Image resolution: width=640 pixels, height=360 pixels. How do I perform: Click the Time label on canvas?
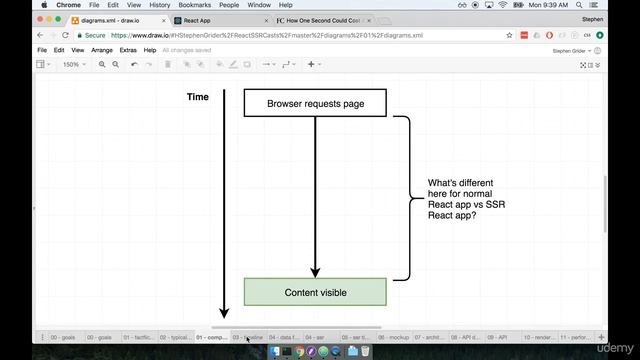click(198, 97)
